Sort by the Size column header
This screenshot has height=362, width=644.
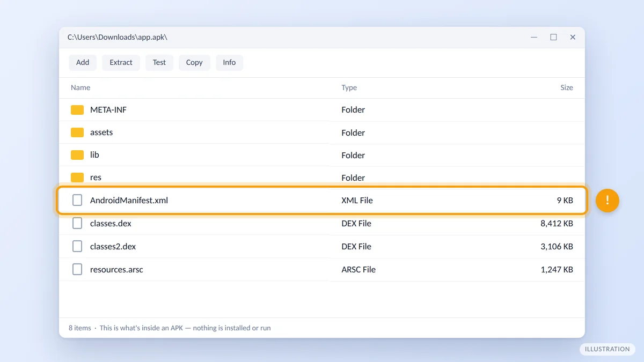567,87
